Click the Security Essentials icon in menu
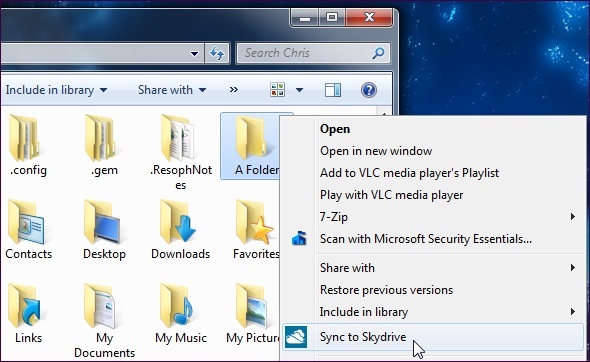 tap(299, 239)
